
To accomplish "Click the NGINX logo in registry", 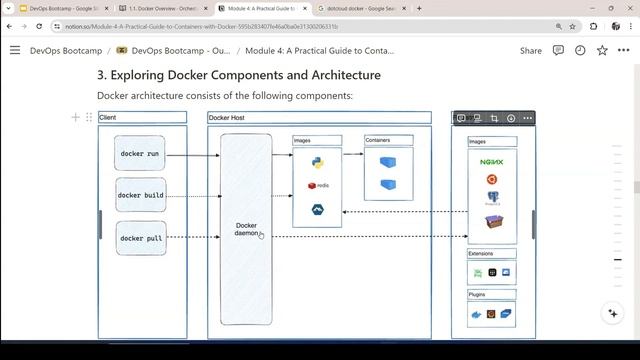I will tap(491, 162).
